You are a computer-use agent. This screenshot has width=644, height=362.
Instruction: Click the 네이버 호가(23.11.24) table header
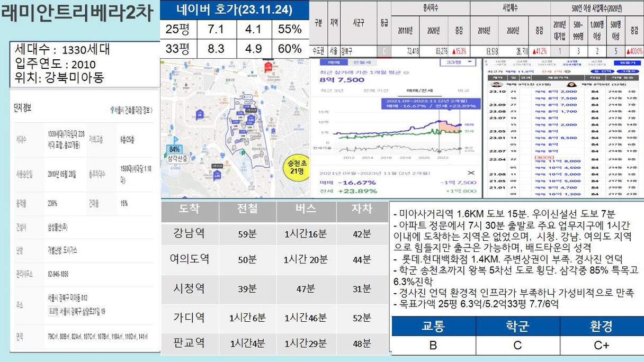[235, 10]
